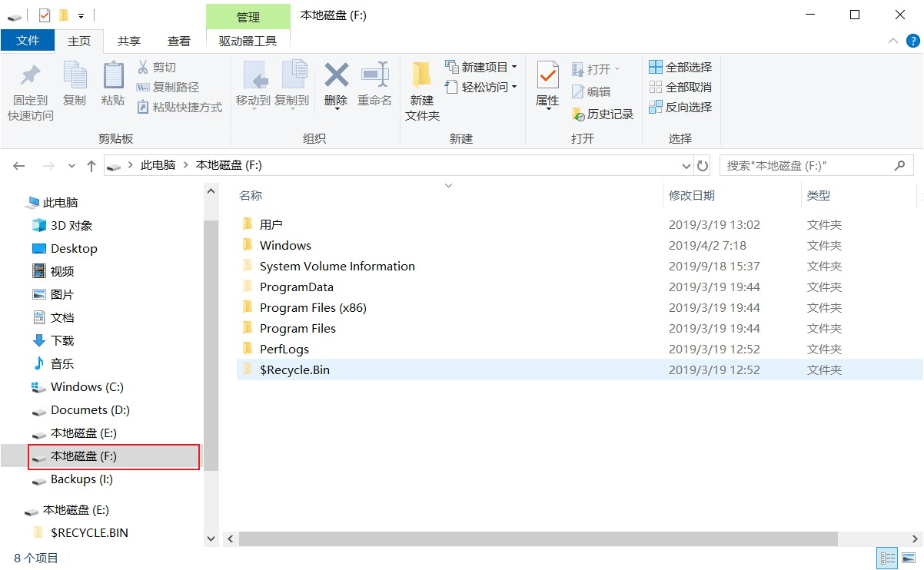The width and height of the screenshot is (924, 570).
Task: Expand the address bar history dropdown
Action: 686,165
